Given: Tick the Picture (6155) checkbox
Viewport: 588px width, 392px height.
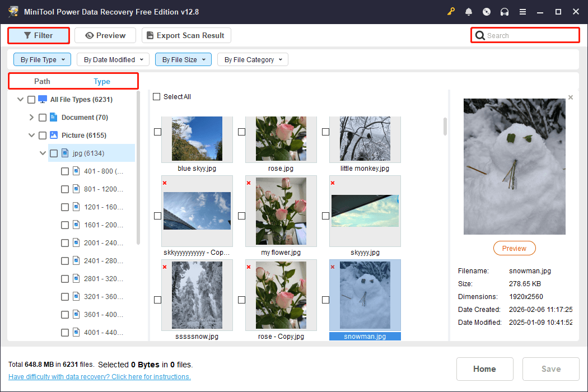Looking at the screenshot, I should pos(42,135).
